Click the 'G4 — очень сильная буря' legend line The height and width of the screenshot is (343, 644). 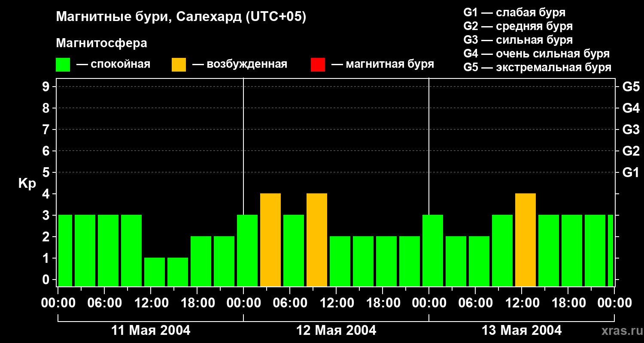[x=536, y=54]
